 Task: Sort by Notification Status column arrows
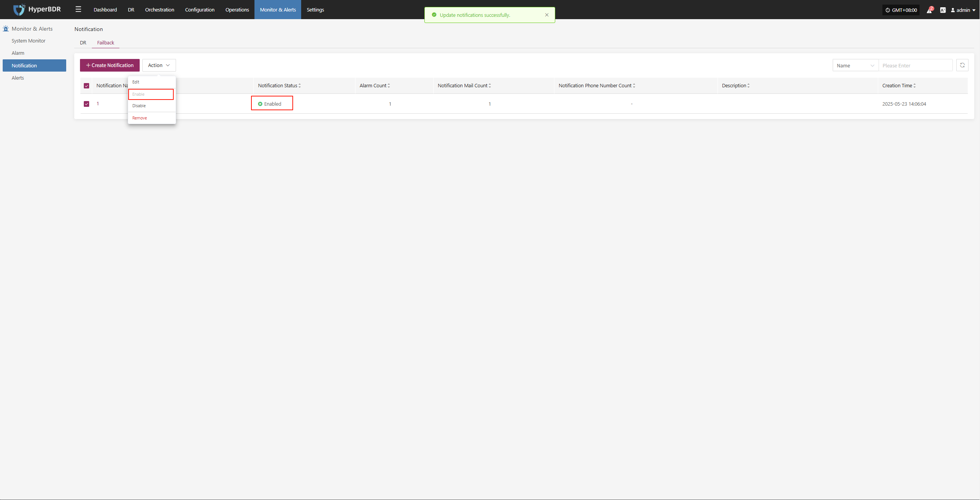[300, 85]
